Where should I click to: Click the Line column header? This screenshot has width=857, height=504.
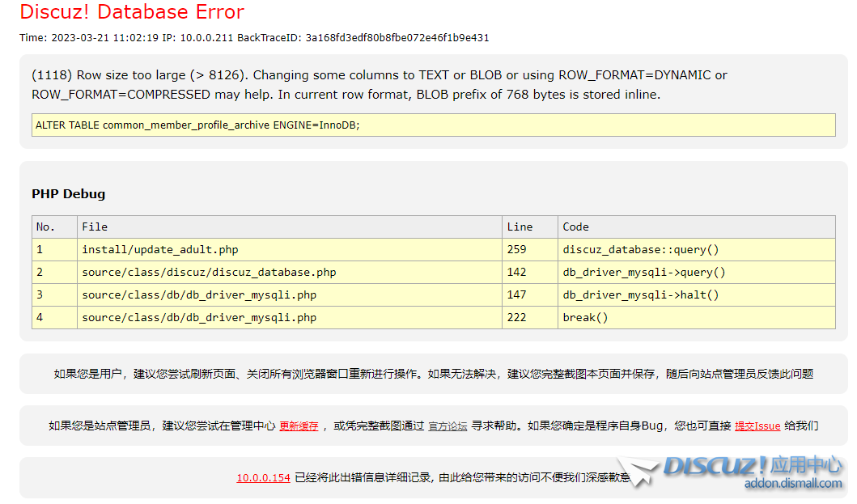pyautogui.click(x=519, y=227)
